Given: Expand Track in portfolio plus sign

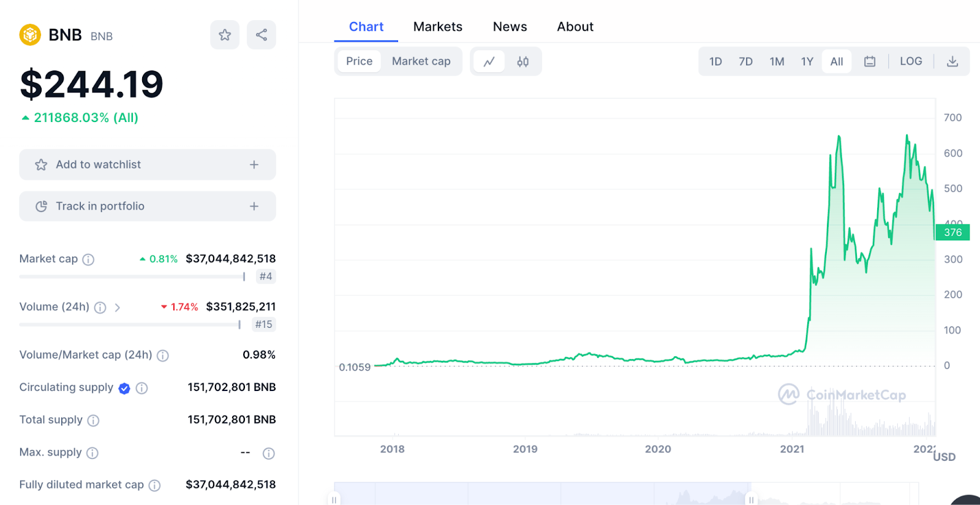Looking at the screenshot, I should coord(254,207).
